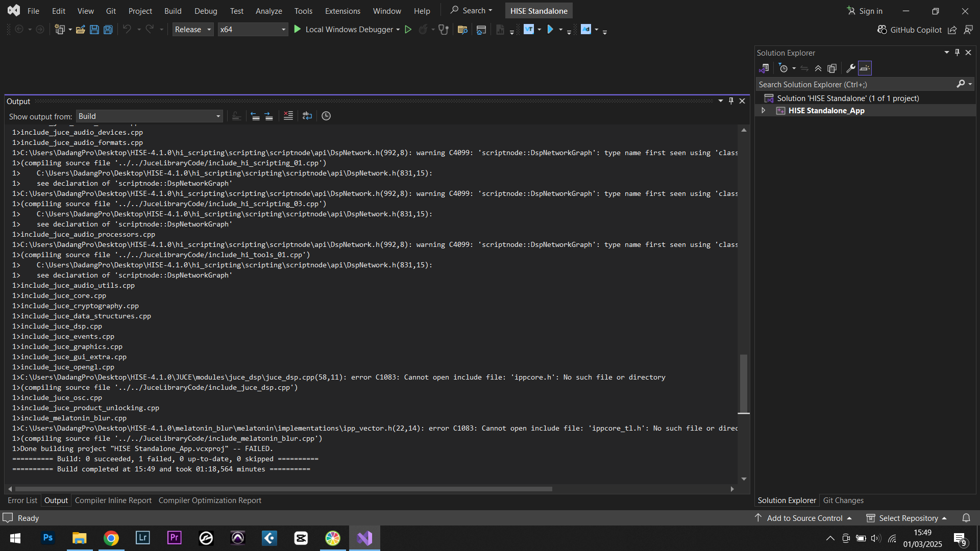980x551 pixels.
Task: Open the Solution Explorer search options dropdown
Action: coord(970,84)
